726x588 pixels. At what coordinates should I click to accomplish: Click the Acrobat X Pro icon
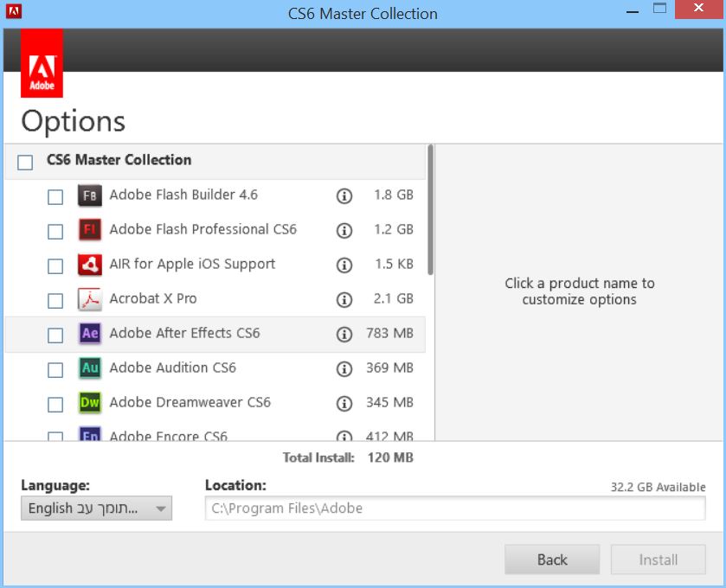90,299
